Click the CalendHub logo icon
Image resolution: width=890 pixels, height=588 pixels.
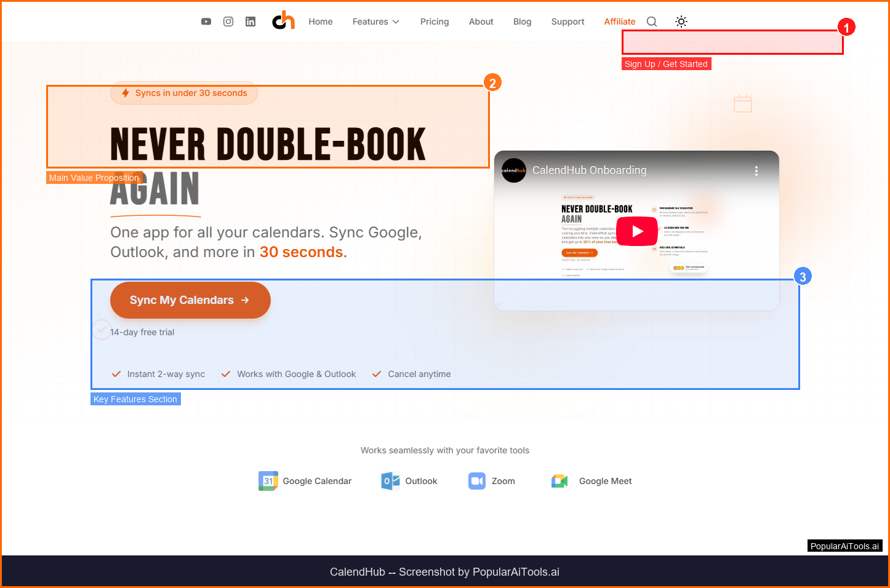click(284, 22)
